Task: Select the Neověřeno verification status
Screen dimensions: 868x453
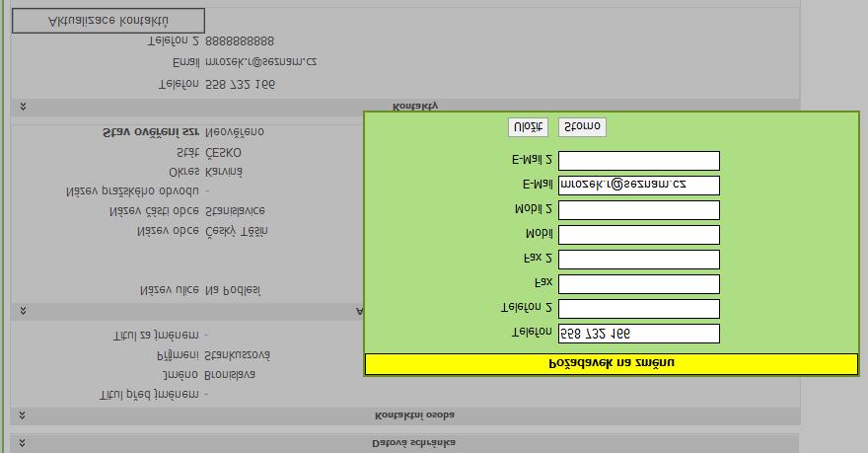Action: pos(235,132)
